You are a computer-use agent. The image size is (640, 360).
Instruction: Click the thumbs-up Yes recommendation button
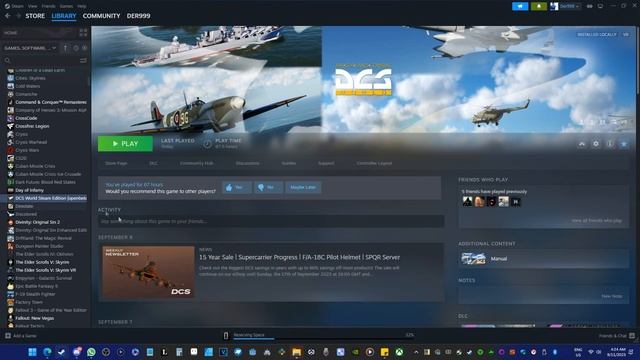click(x=236, y=187)
